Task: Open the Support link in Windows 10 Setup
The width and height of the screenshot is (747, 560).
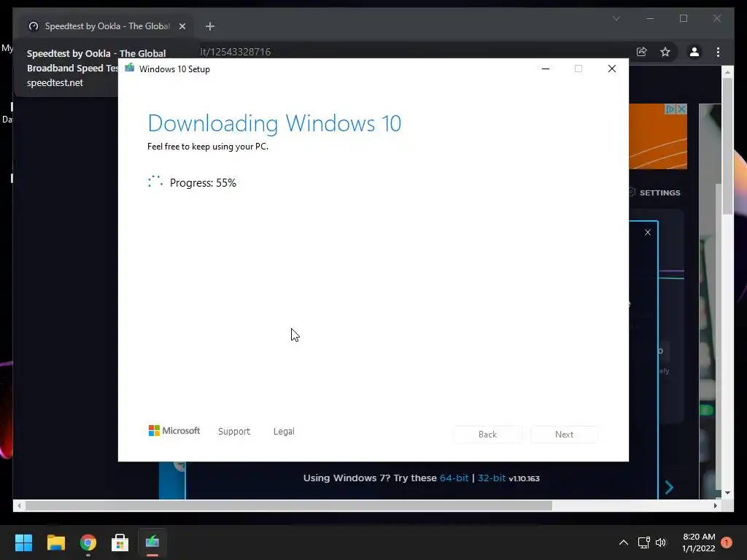Action: click(234, 431)
